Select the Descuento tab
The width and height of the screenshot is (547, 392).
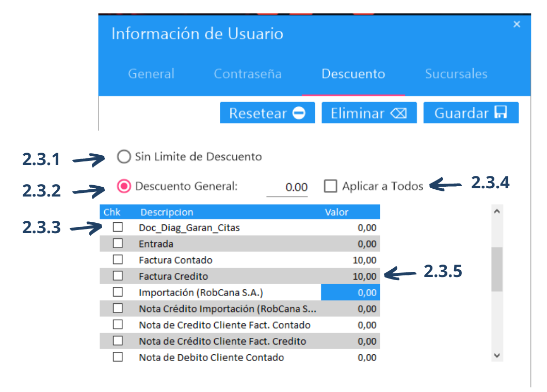(353, 74)
